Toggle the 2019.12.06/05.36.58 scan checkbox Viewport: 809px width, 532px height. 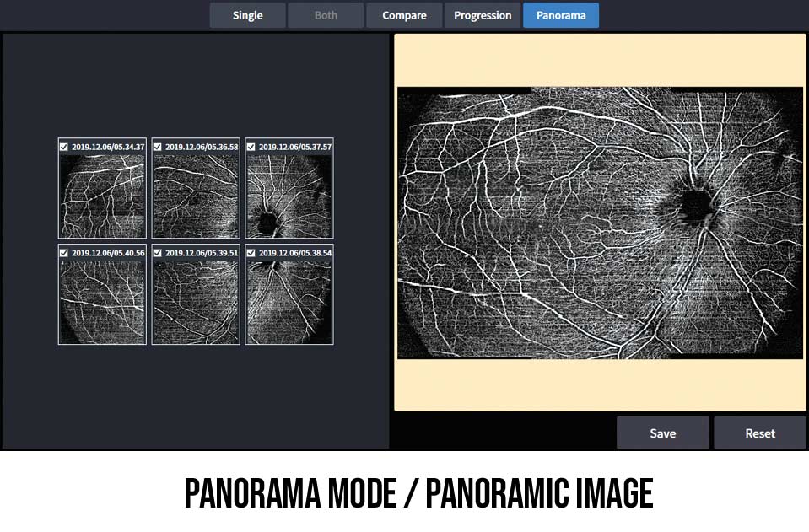158,147
